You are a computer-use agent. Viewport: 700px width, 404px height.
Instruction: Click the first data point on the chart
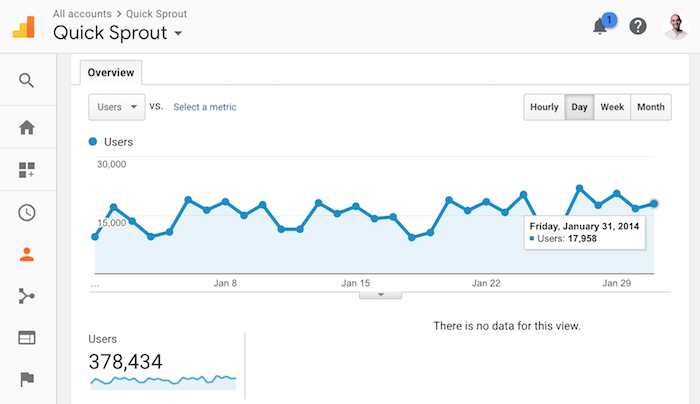pyautogui.click(x=95, y=237)
